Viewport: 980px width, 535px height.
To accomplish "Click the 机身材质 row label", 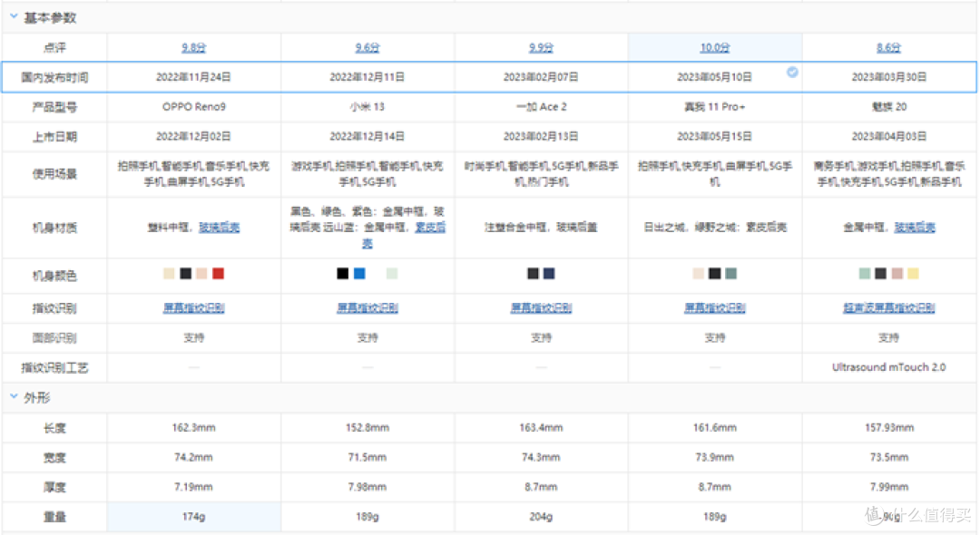I will coord(54,228).
